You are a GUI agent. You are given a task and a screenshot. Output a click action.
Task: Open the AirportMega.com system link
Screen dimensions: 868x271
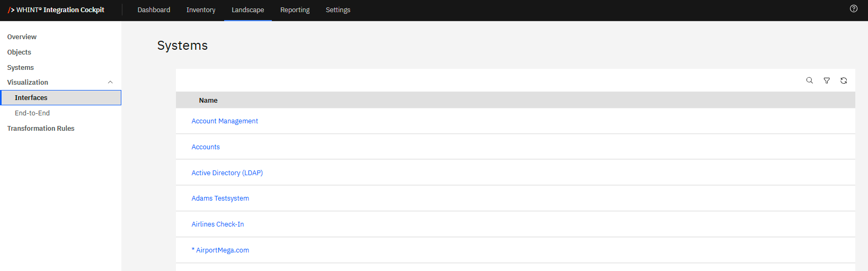click(222, 250)
